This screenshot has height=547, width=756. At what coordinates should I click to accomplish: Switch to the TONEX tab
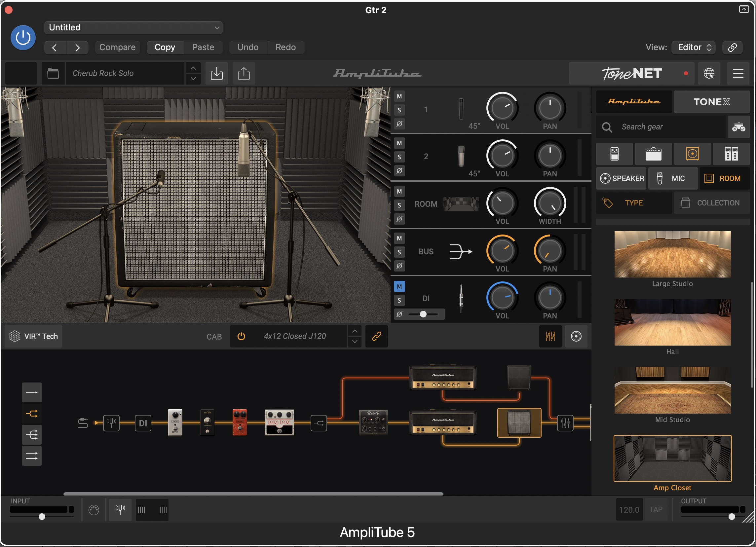(711, 102)
